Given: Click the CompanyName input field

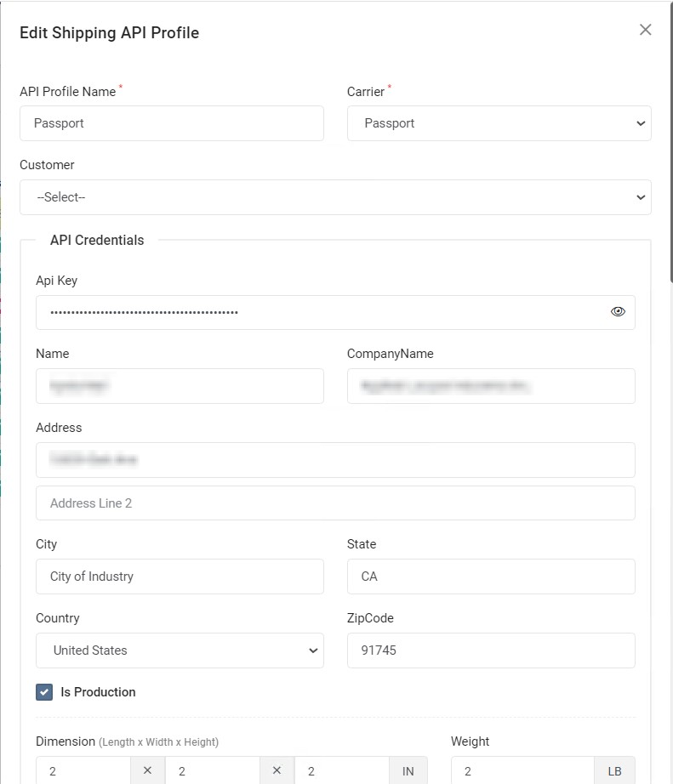Looking at the screenshot, I should 491,386.
